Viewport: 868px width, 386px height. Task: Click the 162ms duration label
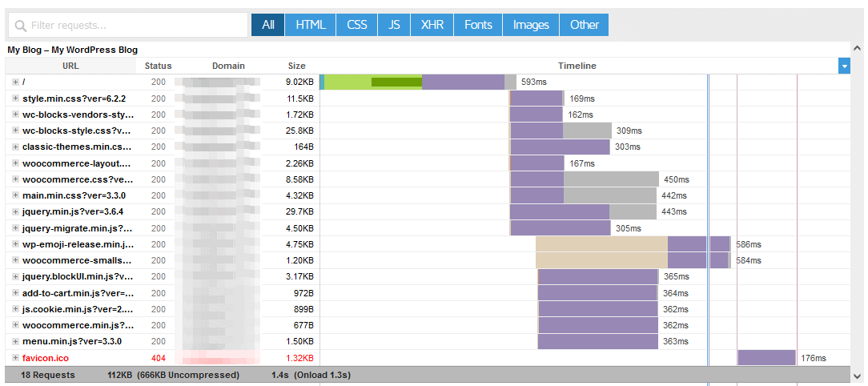[581, 115]
